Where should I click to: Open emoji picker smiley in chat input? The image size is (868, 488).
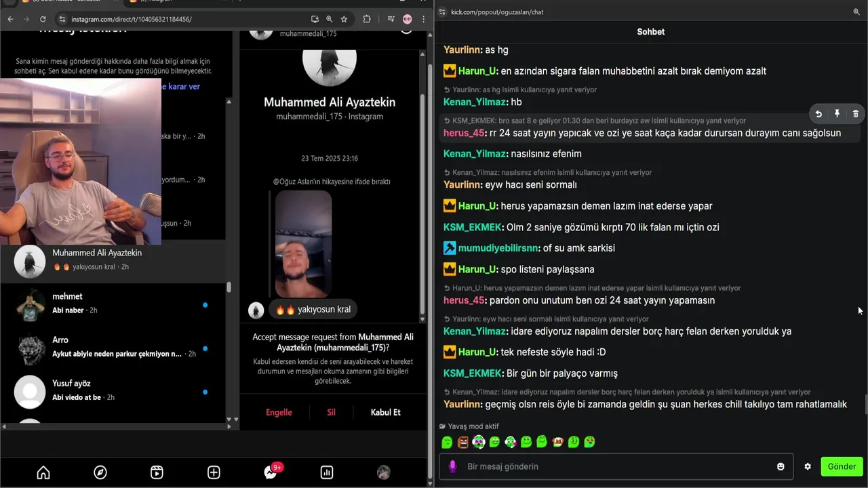point(781,466)
